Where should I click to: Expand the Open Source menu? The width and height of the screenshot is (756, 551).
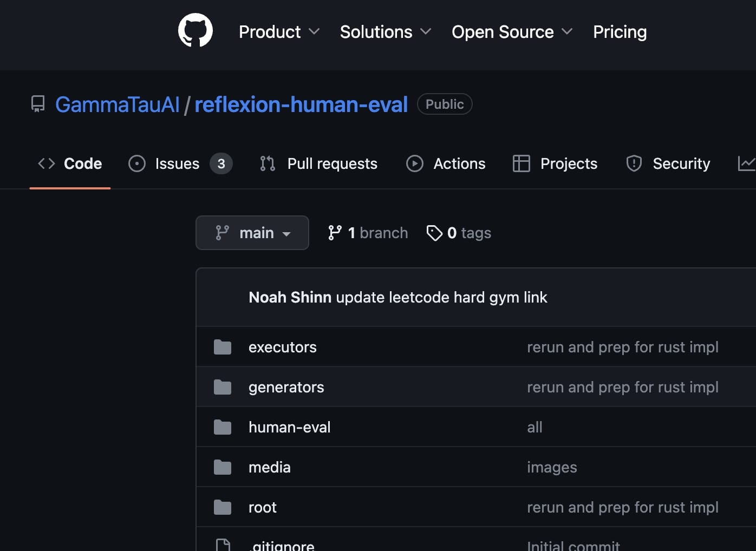(511, 32)
